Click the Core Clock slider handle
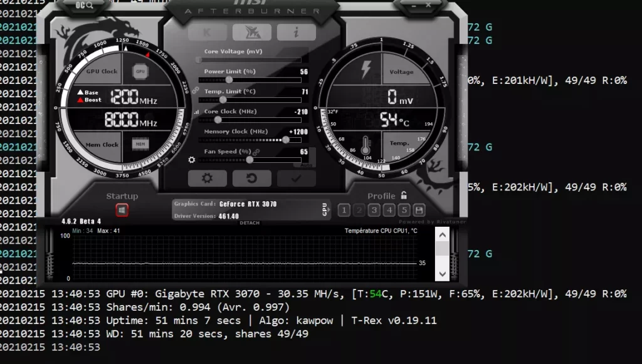This screenshot has height=364, width=642. [218, 120]
